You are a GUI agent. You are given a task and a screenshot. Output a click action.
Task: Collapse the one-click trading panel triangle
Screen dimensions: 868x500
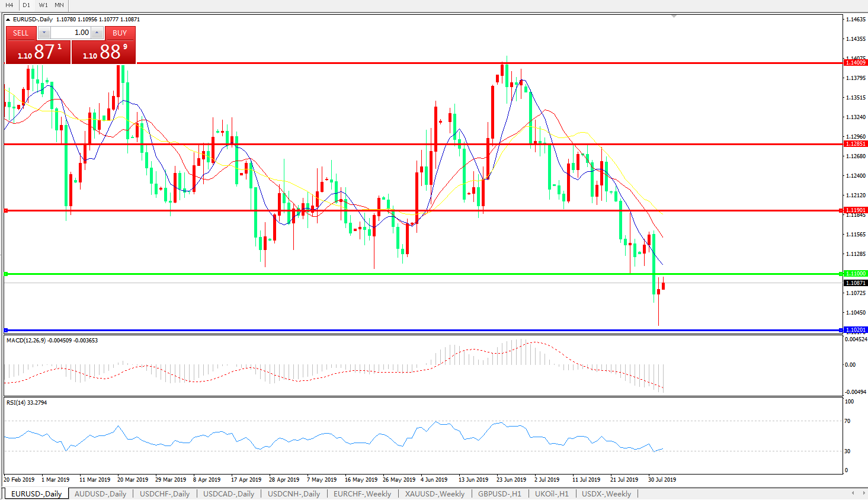coord(8,20)
